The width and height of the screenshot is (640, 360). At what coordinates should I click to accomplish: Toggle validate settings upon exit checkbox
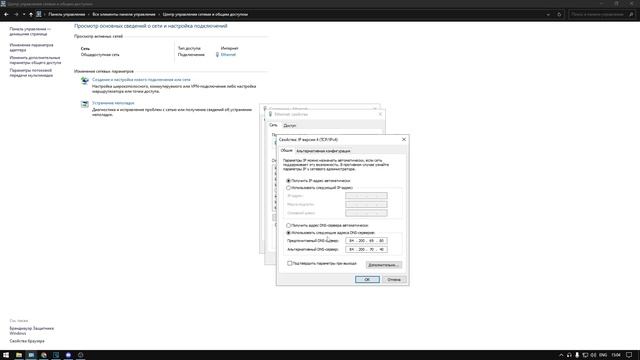[x=290, y=263]
